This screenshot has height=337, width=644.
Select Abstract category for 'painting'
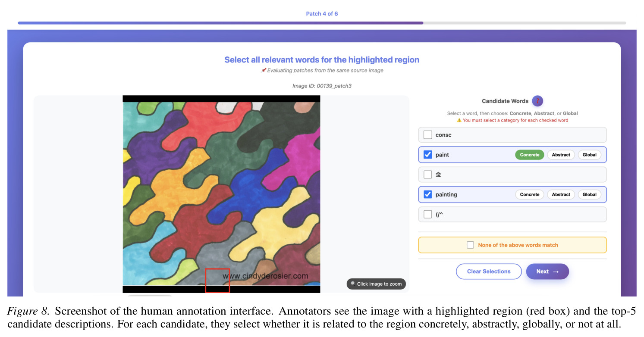(x=561, y=194)
